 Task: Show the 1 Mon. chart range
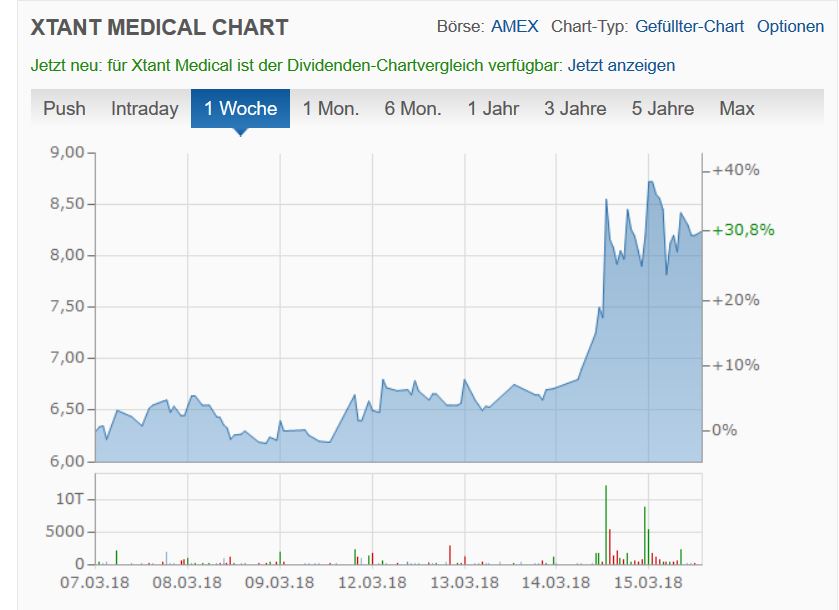331,108
